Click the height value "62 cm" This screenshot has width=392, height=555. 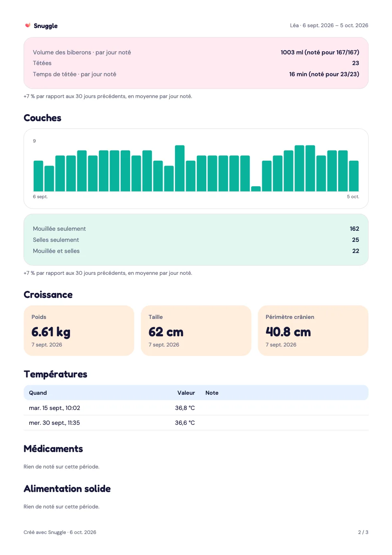tap(166, 332)
